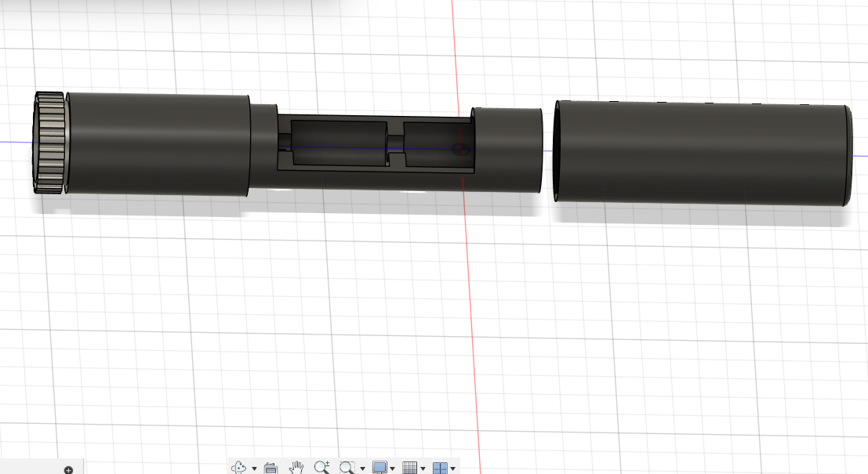Click the Grid and Snaps icon
The width and height of the screenshot is (868, 474).
coord(409,466)
